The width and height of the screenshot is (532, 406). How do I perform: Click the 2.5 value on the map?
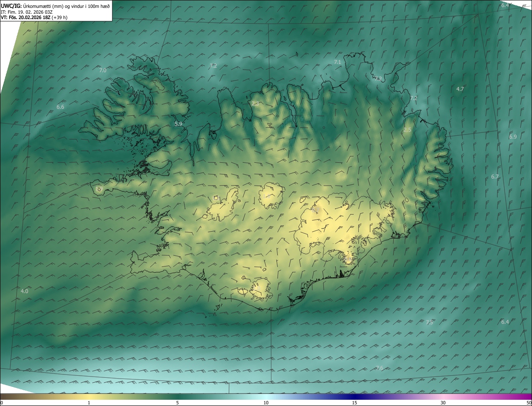click(407, 130)
